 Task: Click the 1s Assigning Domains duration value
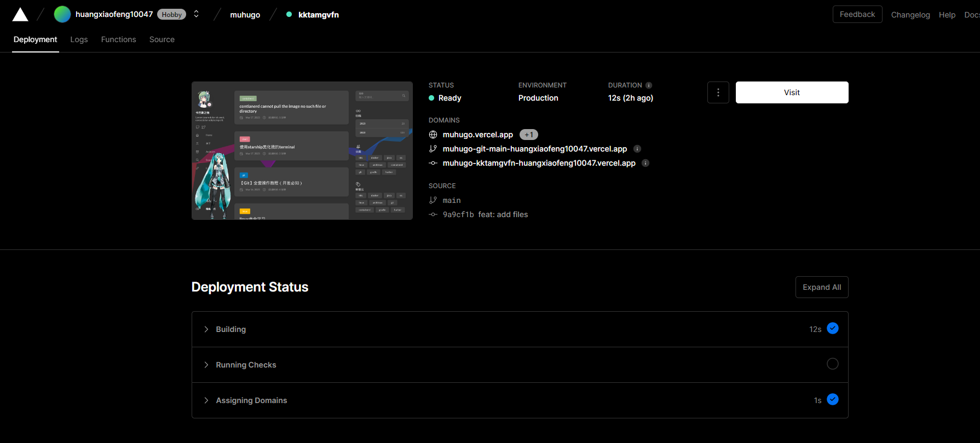point(818,400)
